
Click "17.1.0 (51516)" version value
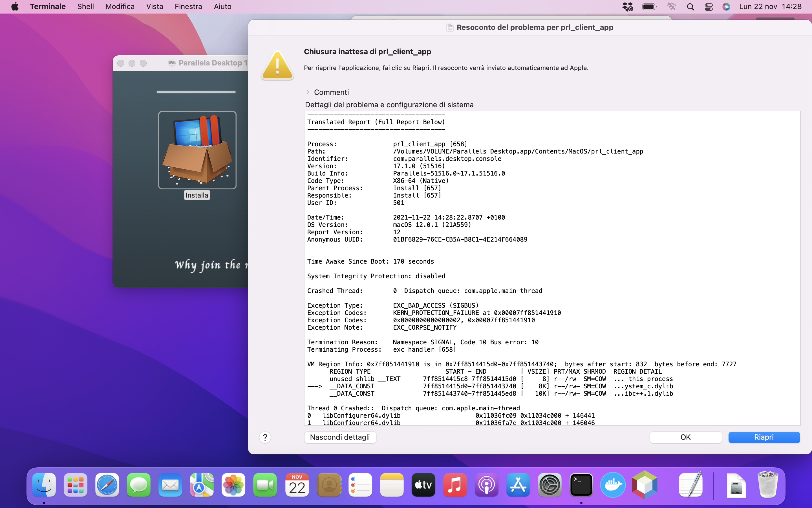(419, 166)
